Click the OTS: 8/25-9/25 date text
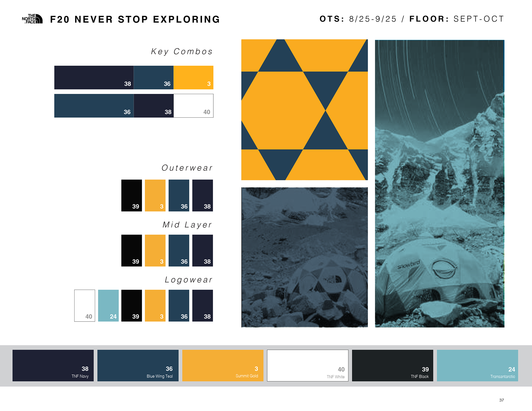Screen dimensions: 532x411 pos(358,19)
